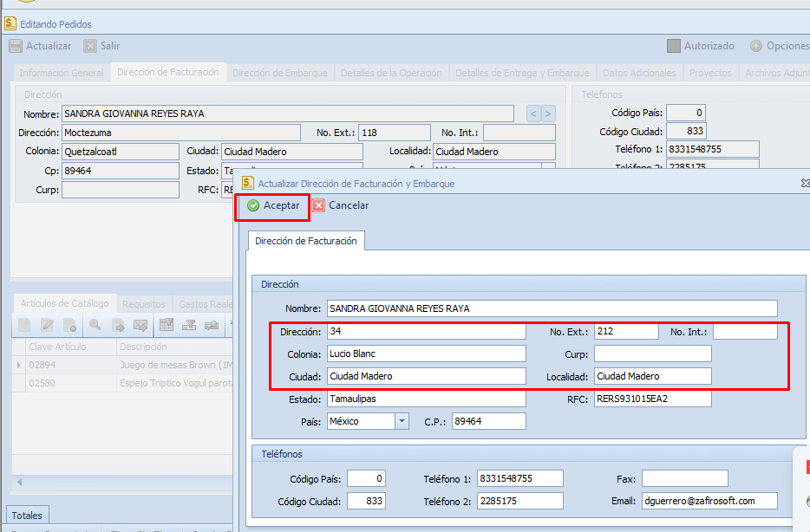Open the Opciones menu in the toolbar

(x=779, y=46)
